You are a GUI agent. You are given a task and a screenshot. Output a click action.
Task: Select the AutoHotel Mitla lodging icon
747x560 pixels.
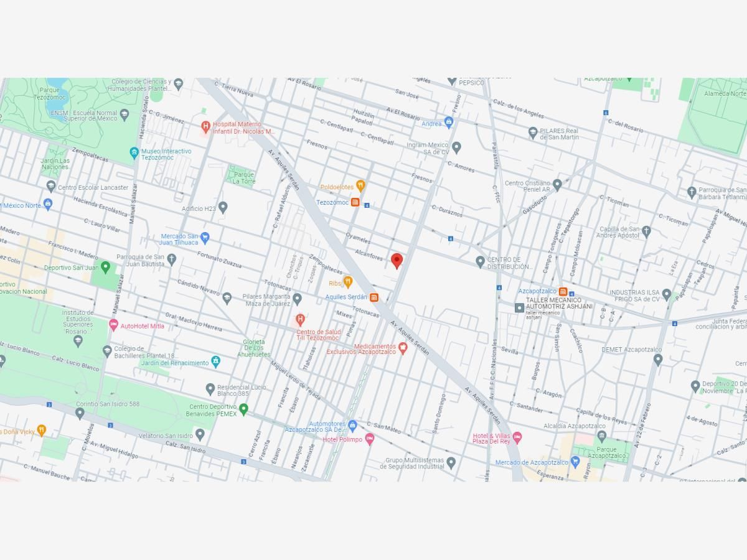pyautogui.click(x=113, y=325)
